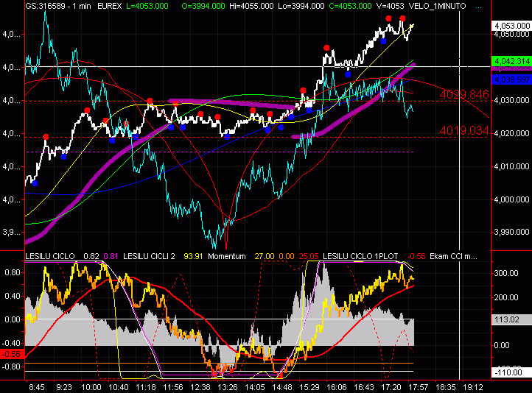Open the LESILU CICLO indicator label
Viewport: 532px width, 393px height.
(x=50, y=256)
